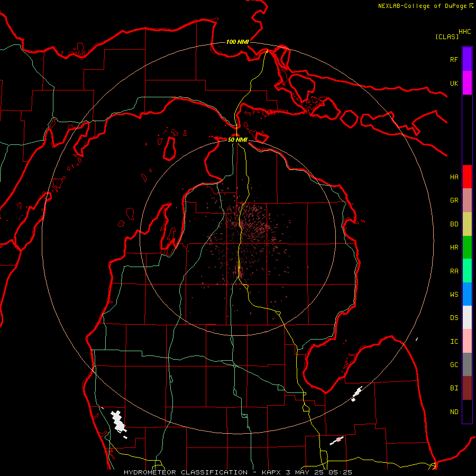The height and width of the screenshot is (476, 476).
Task: Select the RA legend label
Action: [x=454, y=271]
